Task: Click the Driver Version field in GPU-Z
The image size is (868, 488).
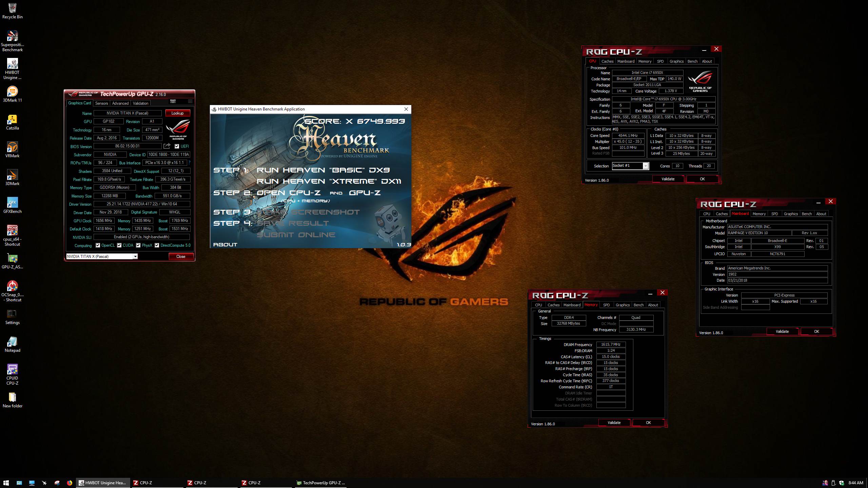Action: pyautogui.click(x=142, y=204)
